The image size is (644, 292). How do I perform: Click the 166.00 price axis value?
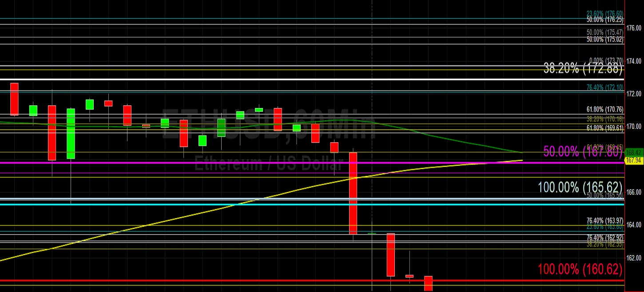634,192
